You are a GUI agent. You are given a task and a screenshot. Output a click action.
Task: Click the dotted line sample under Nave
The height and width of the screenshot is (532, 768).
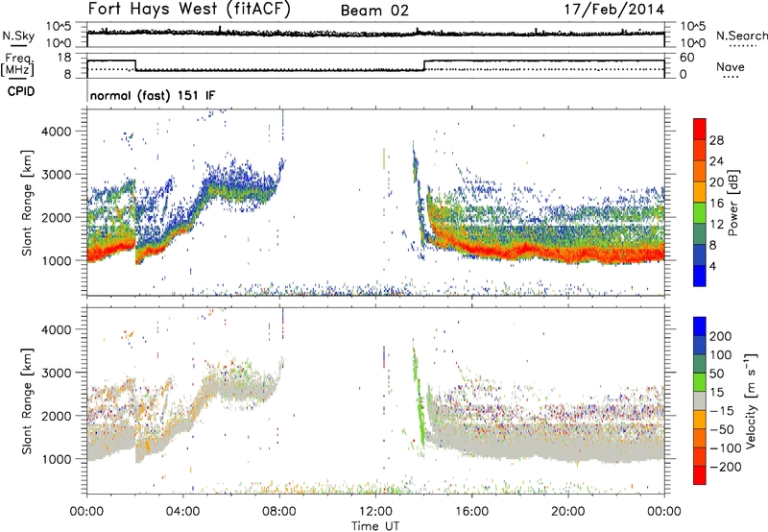point(731,78)
